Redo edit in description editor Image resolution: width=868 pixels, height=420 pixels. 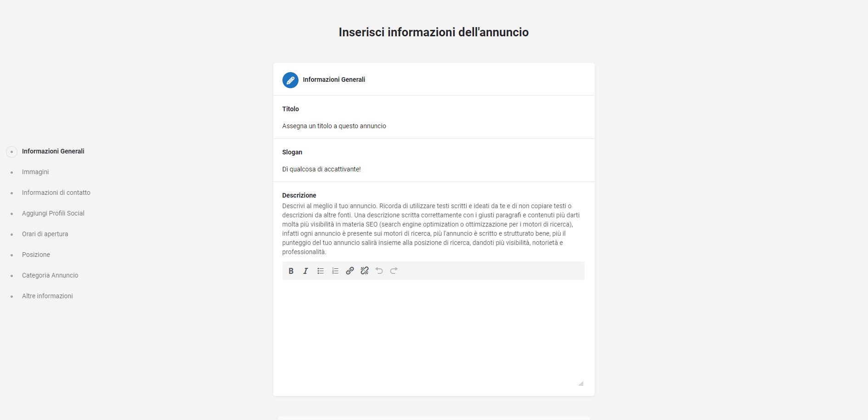coord(394,271)
